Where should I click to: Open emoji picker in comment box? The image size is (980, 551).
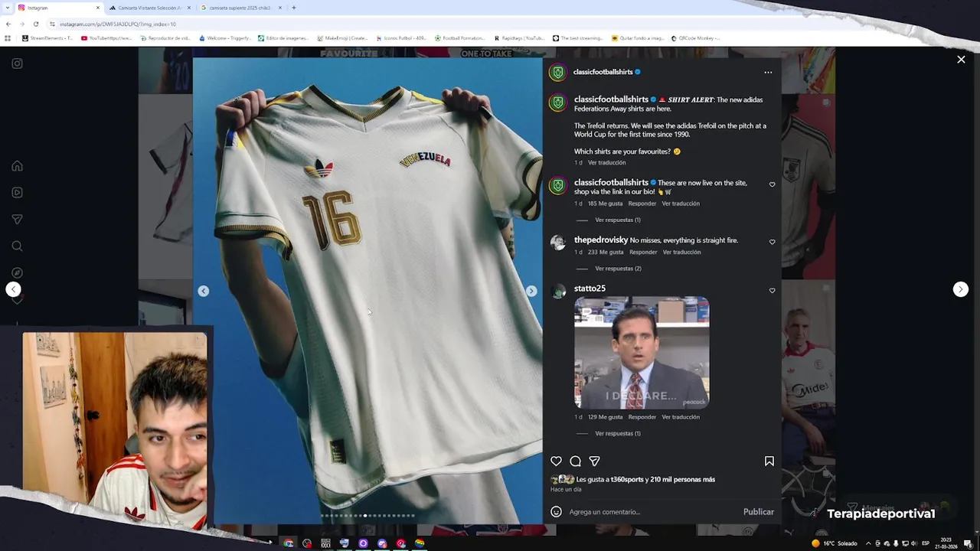(556, 512)
